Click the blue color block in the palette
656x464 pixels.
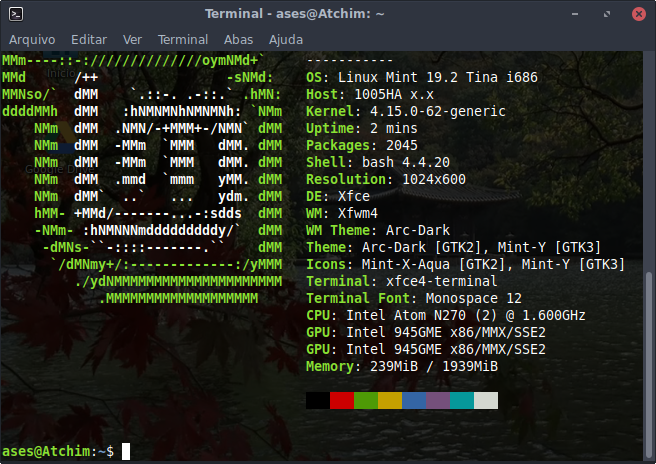[x=414, y=400]
